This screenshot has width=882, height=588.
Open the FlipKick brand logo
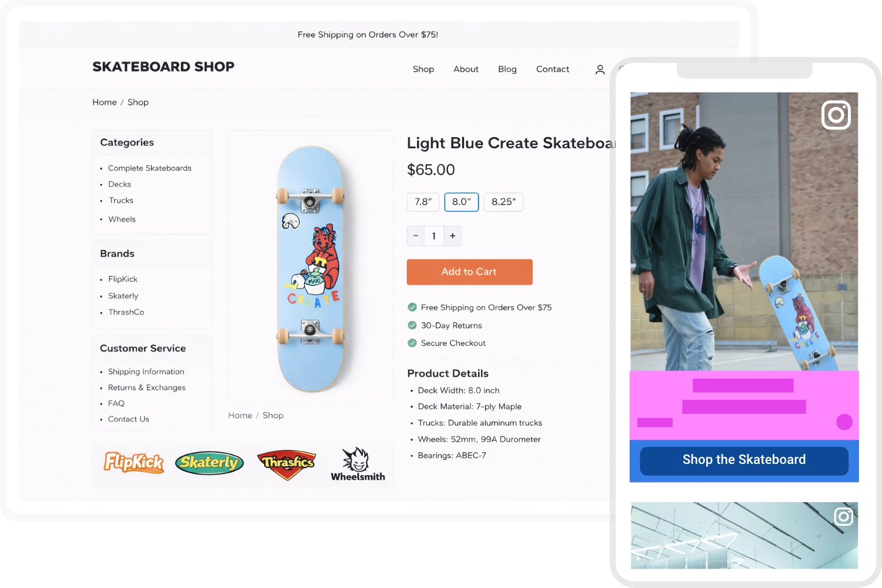click(x=133, y=463)
